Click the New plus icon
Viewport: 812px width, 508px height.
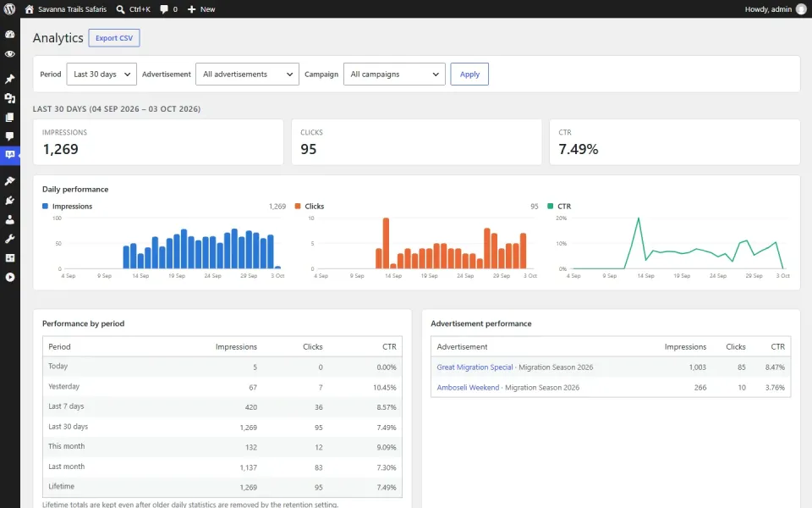[x=191, y=9]
